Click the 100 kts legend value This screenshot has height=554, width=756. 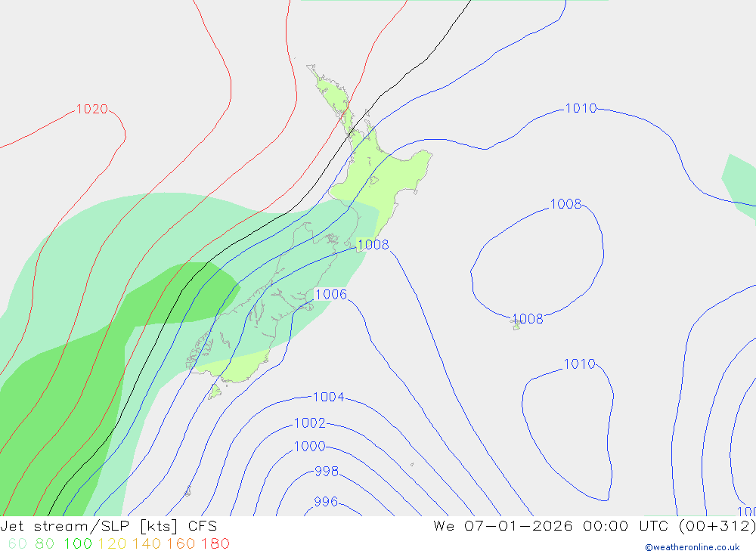tap(78, 543)
